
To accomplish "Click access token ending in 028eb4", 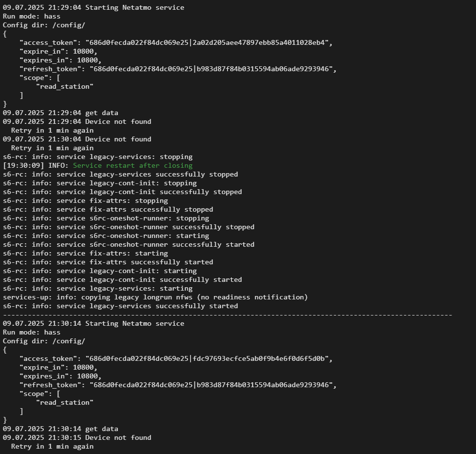I will click(209, 42).
